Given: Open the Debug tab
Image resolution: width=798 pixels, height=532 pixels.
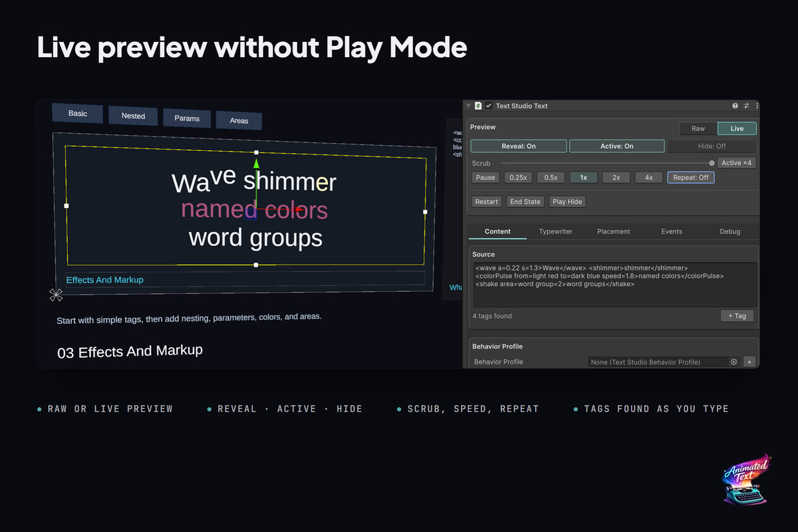Looking at the screenshot, I should 730,231.
